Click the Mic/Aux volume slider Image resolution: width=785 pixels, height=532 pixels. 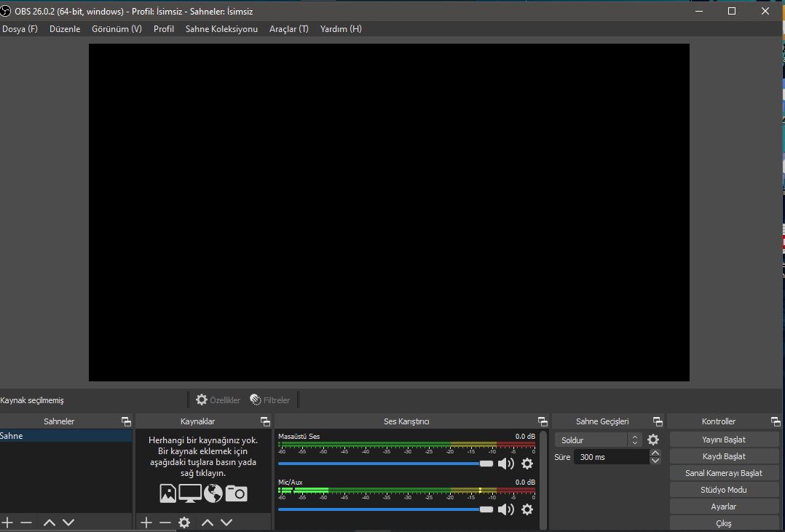coord(379,509)
